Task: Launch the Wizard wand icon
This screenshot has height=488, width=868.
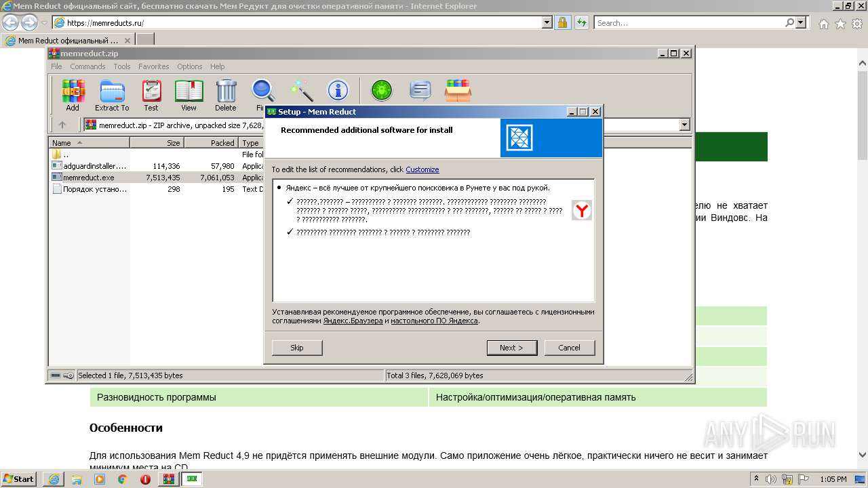Action: tap(301, 90)
